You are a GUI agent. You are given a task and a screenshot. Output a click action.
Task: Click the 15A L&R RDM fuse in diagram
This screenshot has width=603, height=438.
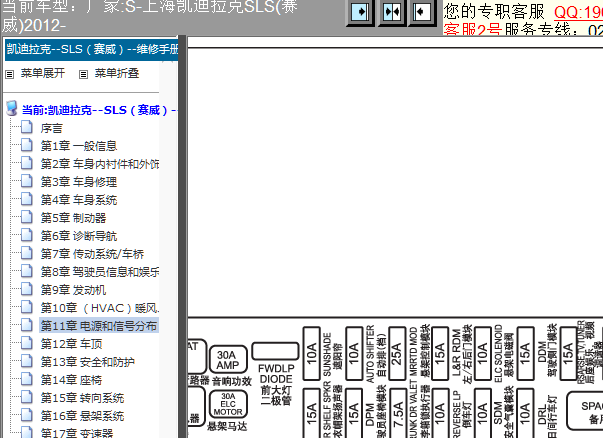440,353
